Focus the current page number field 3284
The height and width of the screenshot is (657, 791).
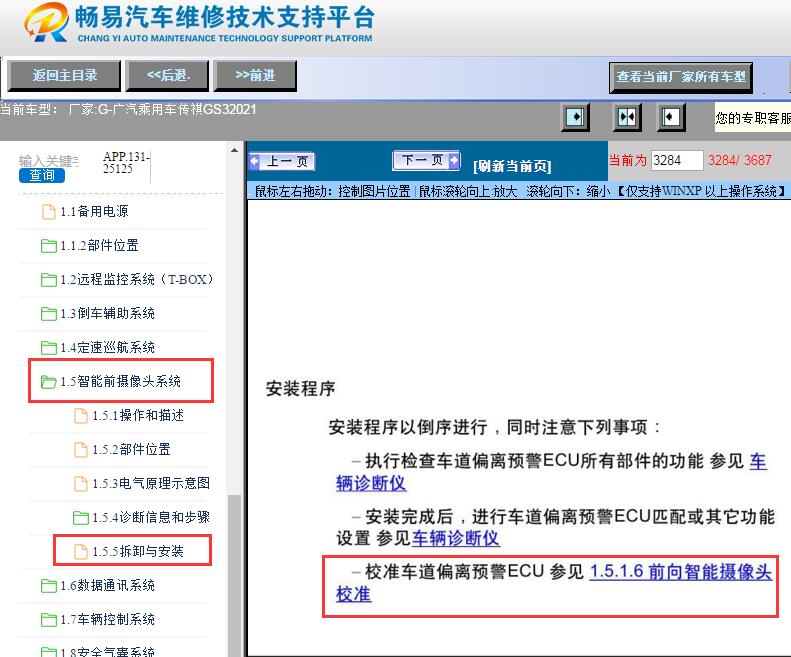[677, 160]
